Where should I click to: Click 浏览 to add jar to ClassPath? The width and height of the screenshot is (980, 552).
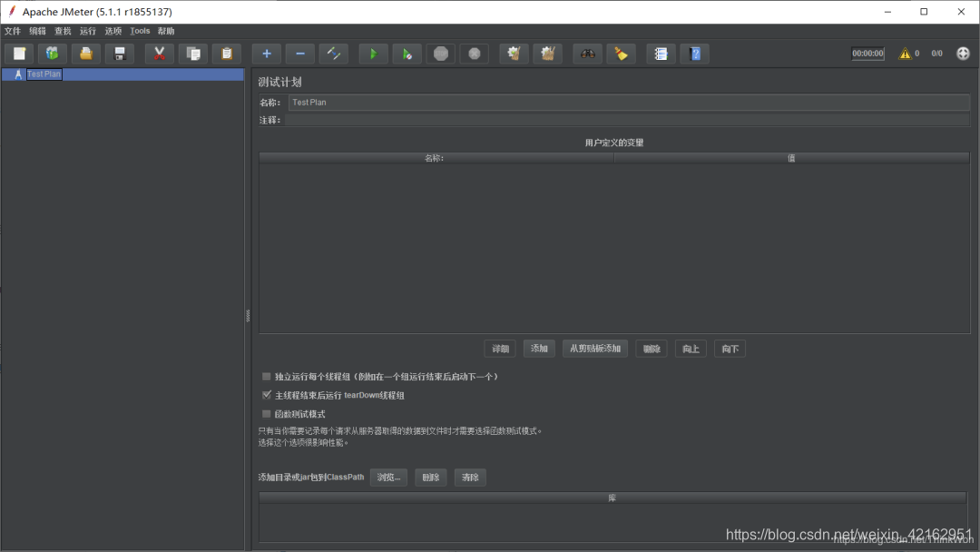coord(388,477)
